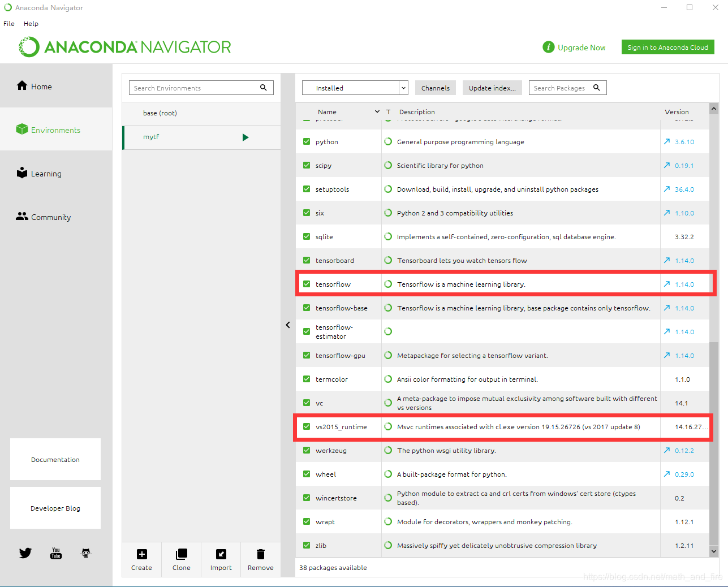Screen dimensions: 728x587
Task: Open Anaconda YouTube link icon
Action: pyautogui.click(x=56, y=553)
